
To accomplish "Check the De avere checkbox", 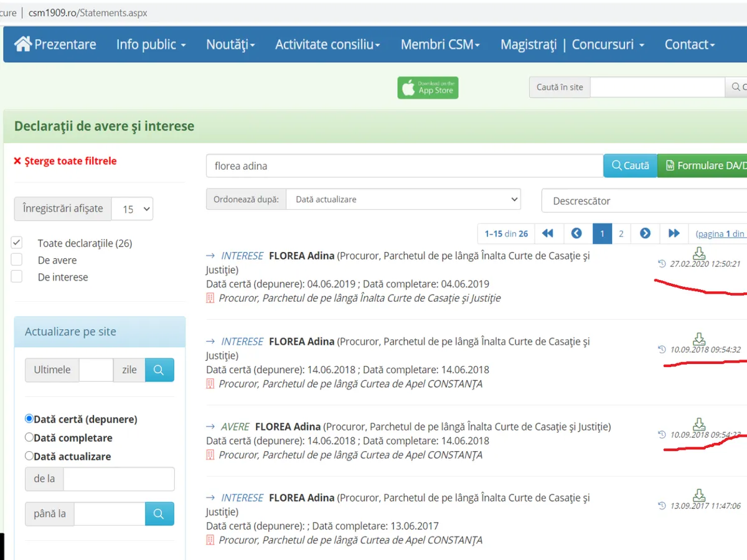I will click(17, 260).
